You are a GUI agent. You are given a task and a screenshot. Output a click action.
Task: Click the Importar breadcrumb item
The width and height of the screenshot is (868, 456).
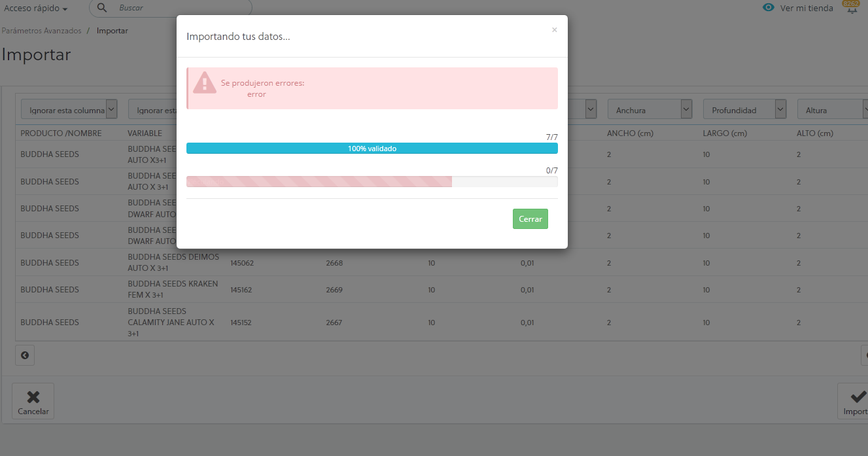point(113,31)
